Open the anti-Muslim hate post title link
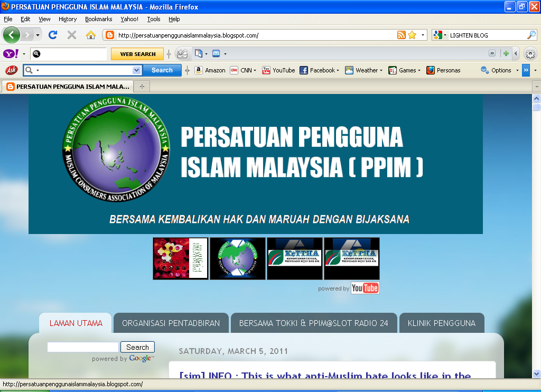The image size is (541, 392). (x=325, y=375)
